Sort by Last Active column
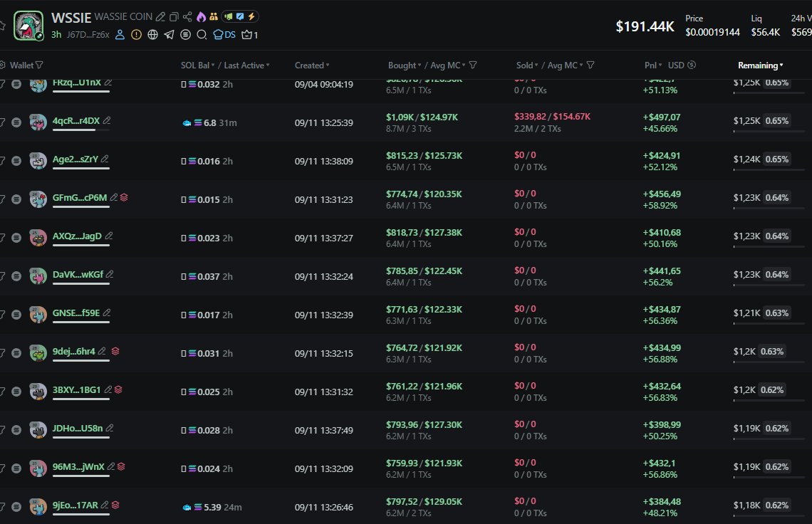This screenshot has height=524, width=812. (246, 65)
